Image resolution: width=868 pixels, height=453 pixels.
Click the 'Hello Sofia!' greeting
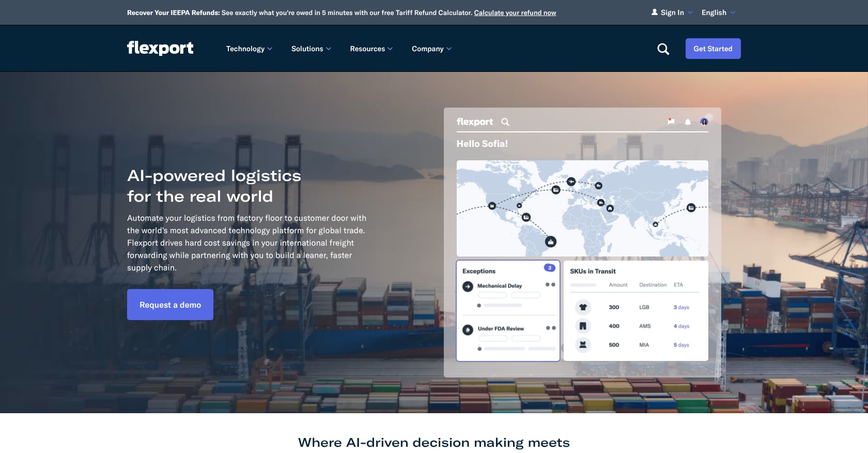[482, 144]
